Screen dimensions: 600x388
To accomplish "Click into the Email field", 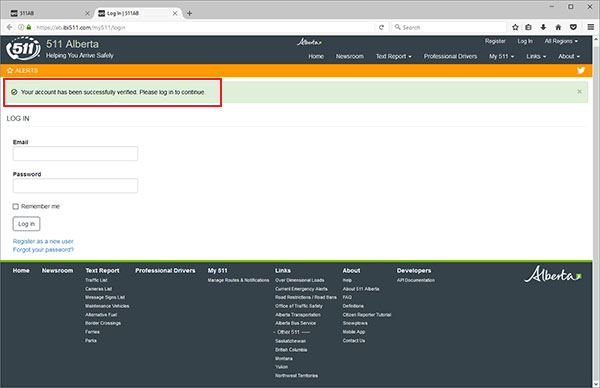I will click(x=75, y=154).
